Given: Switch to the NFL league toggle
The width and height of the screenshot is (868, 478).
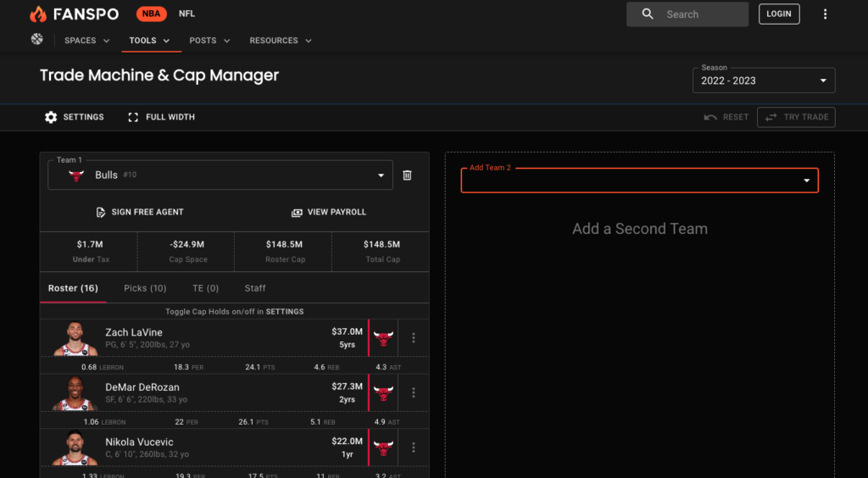Looking at the screenshot, I should pyautogui.click(x=186, y=14).
